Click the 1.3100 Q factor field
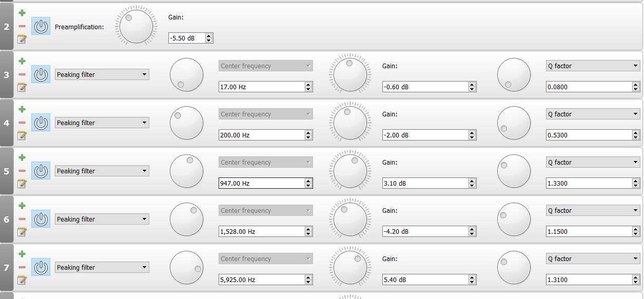The height and width of the screenshot is (299, 644). 593,280
